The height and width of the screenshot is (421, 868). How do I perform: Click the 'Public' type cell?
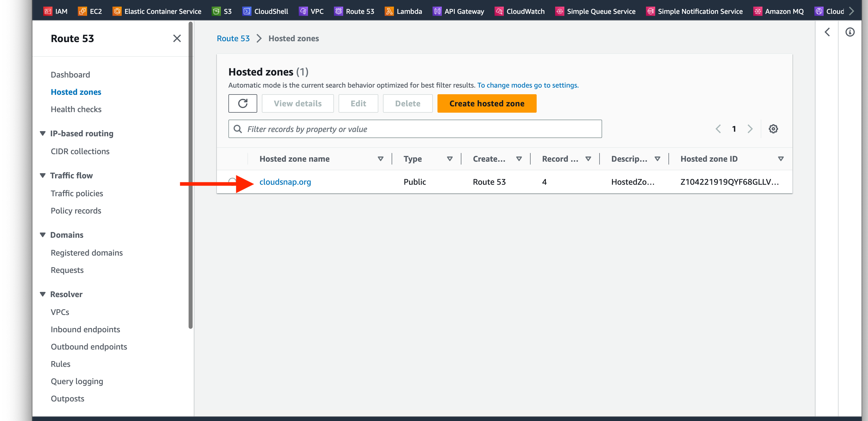(x=415, y=182)
